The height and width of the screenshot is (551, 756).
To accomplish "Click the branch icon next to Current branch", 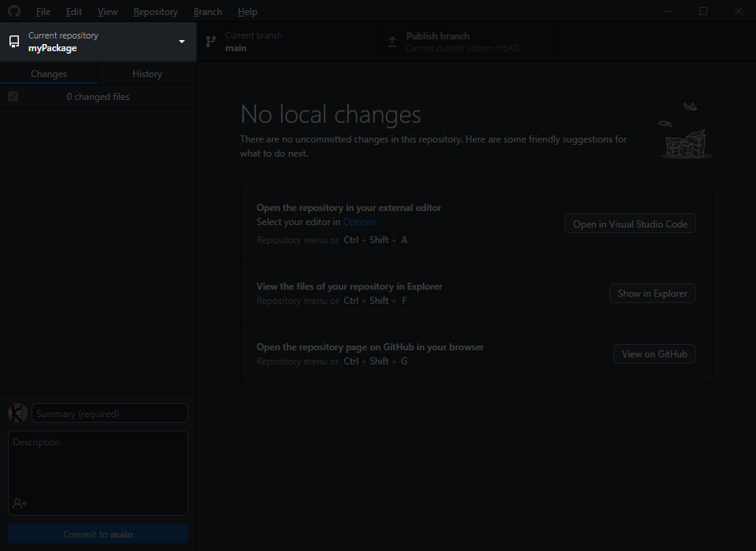I will [211, 42].
